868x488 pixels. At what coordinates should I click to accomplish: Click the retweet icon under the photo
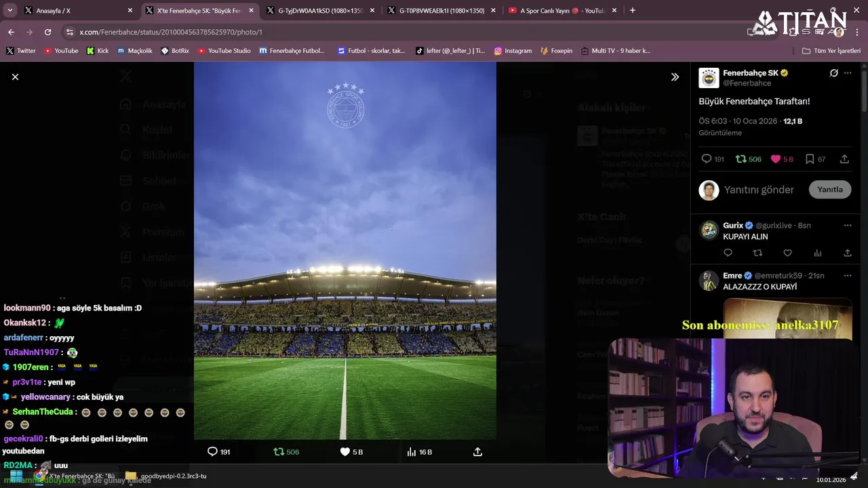pos(279,452)
